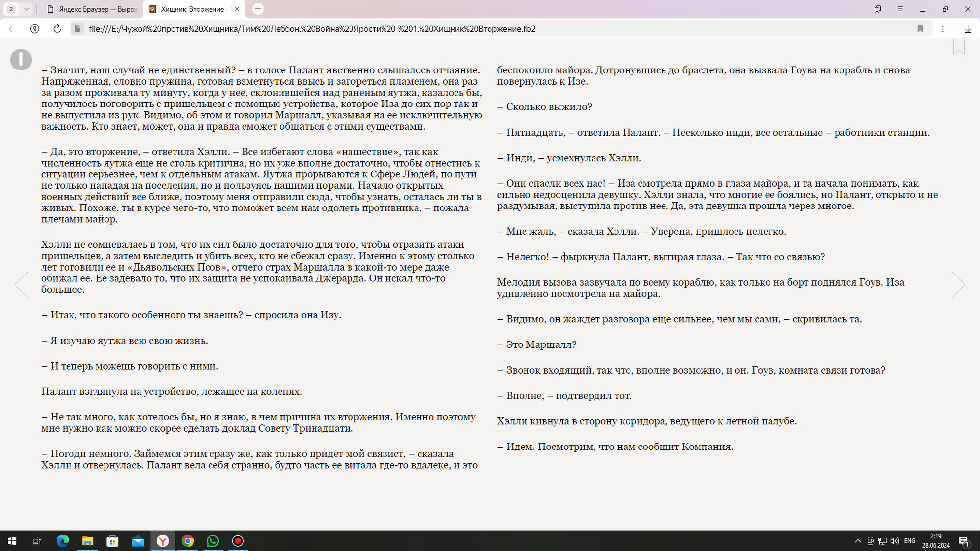Add a bookmark with reader's ribbon icon

click(x=958, y=47)
